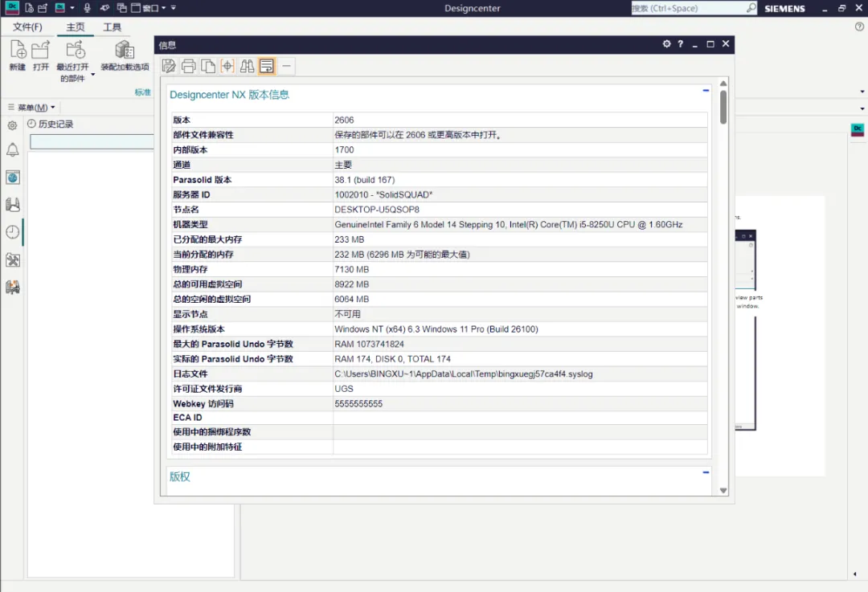
Task: Click the 打开 open part button
Action: click(40, 56)
